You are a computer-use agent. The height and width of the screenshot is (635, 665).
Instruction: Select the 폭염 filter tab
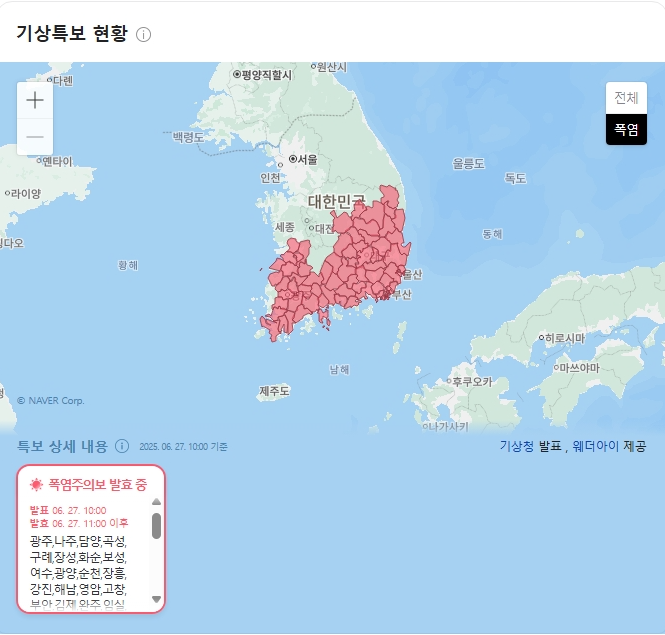tap(626, 129)
